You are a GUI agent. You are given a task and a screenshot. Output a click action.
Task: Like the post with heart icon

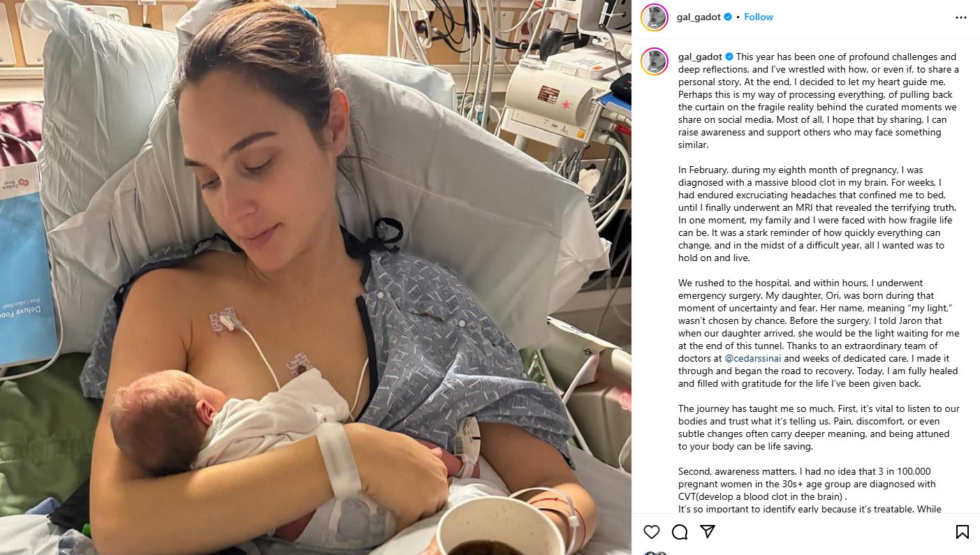[651, 532]
